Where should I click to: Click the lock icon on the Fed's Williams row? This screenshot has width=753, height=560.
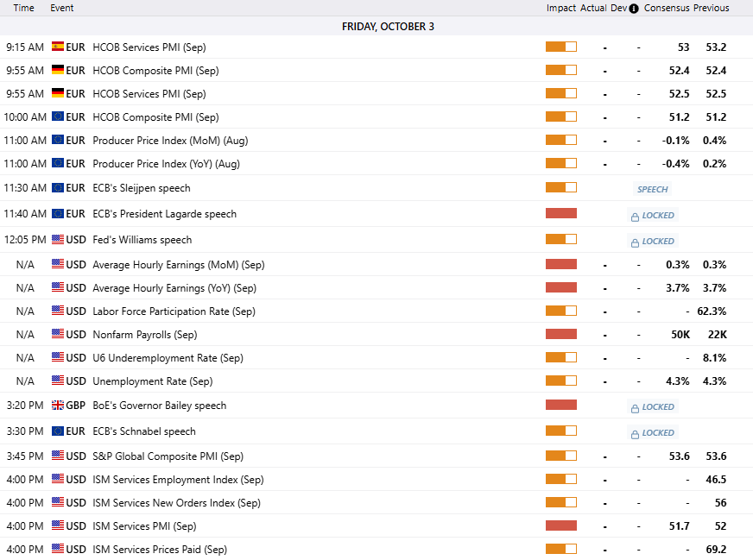click(635, 242)
